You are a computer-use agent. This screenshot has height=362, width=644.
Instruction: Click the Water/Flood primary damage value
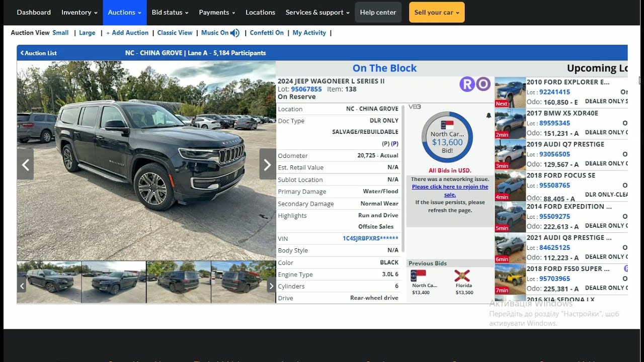380,192
